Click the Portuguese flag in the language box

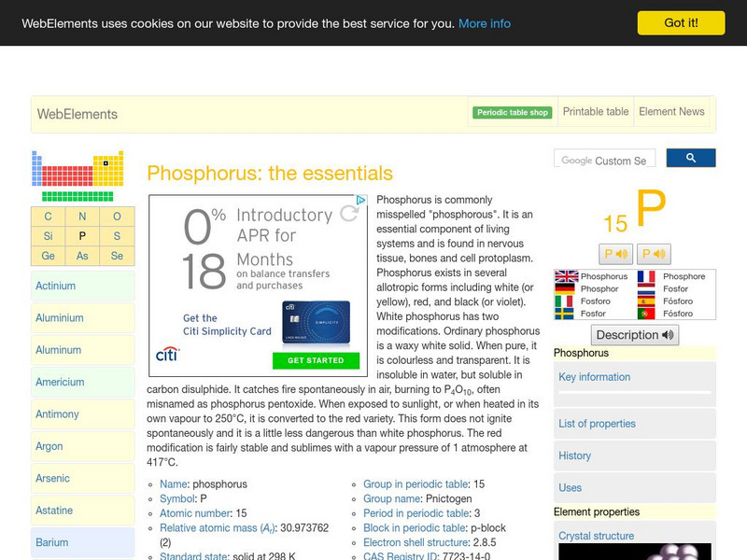(646, 315)
